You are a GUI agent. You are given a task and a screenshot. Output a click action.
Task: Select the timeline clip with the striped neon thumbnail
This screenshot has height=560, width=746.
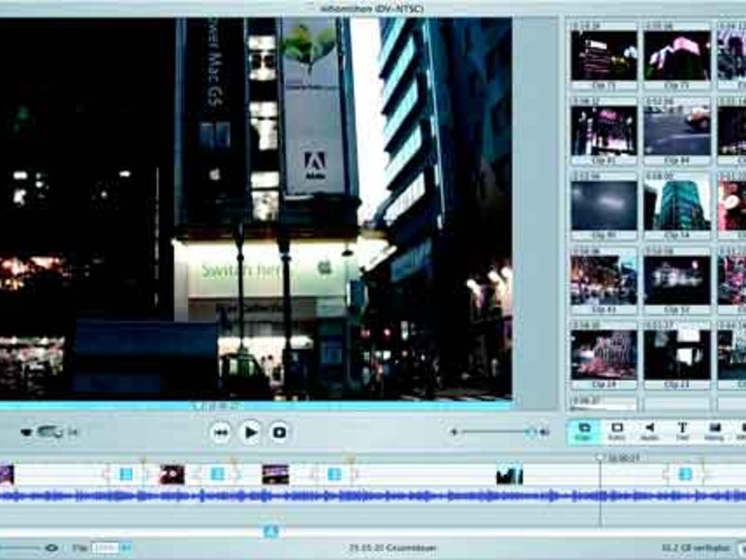pos(275,475)
